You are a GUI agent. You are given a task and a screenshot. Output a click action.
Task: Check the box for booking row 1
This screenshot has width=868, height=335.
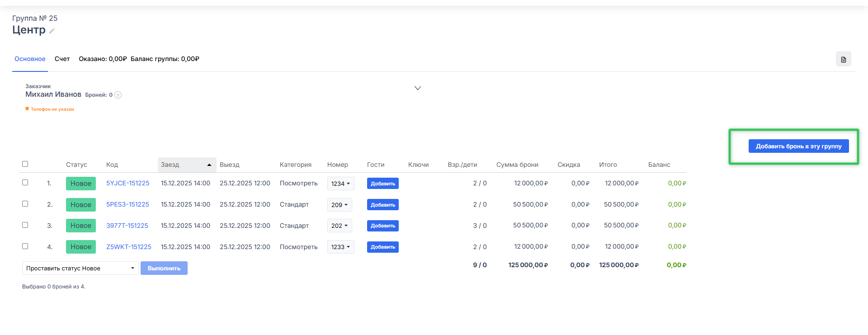(x=25, y=183)
